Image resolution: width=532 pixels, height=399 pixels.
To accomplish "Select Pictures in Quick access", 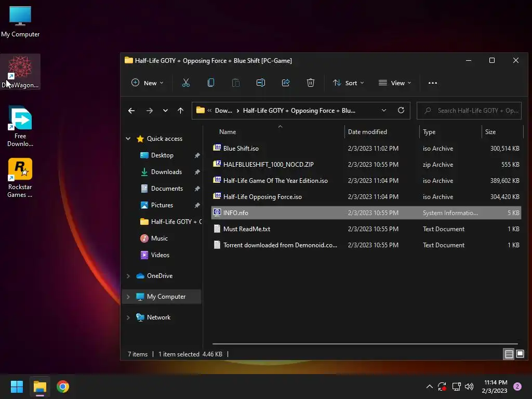I will pyautogui.click(x=162, y=205).
